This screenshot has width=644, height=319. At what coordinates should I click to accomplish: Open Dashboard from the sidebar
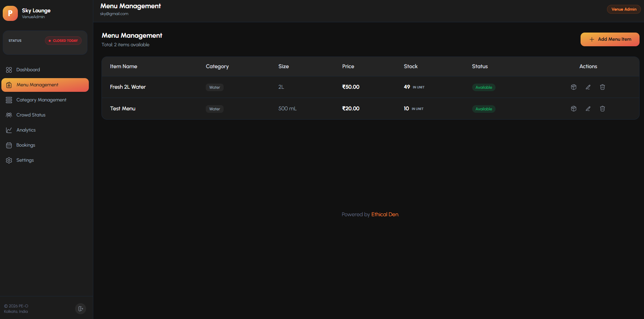click(45, 70)
